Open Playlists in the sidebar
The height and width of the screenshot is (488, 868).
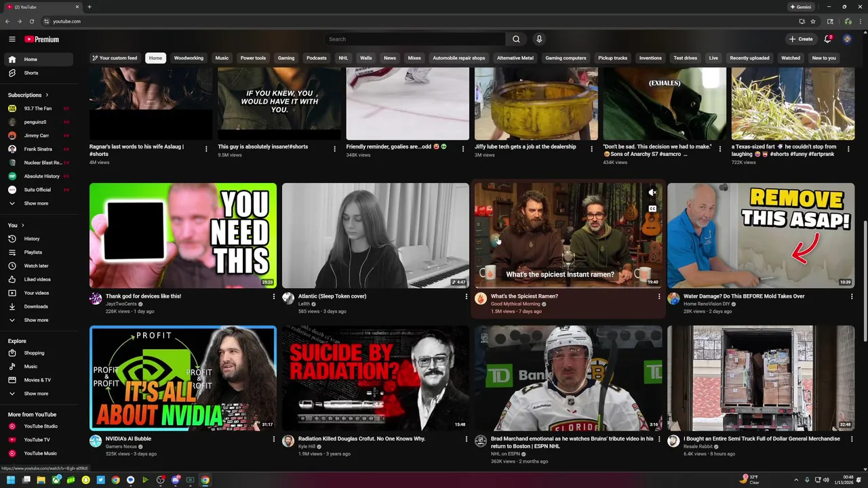tap(39, 252)
